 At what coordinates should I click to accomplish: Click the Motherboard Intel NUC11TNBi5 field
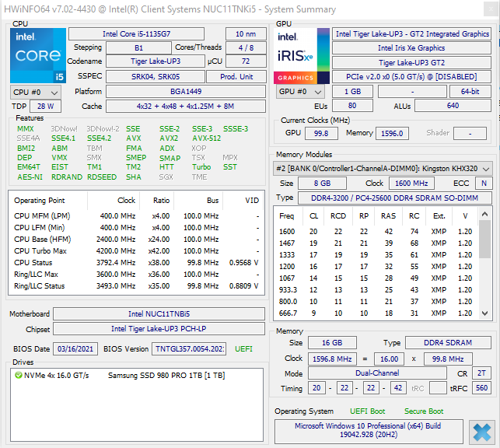159,313
